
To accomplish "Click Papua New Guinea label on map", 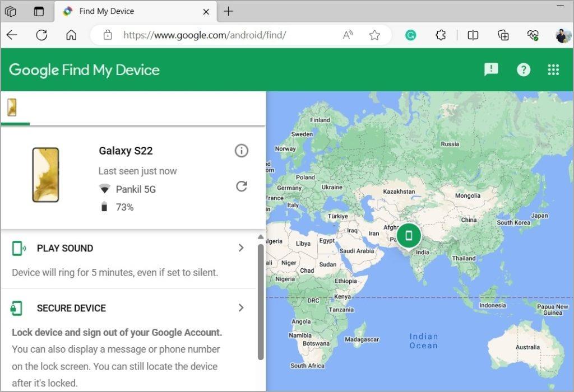I will tap(552, 310).
